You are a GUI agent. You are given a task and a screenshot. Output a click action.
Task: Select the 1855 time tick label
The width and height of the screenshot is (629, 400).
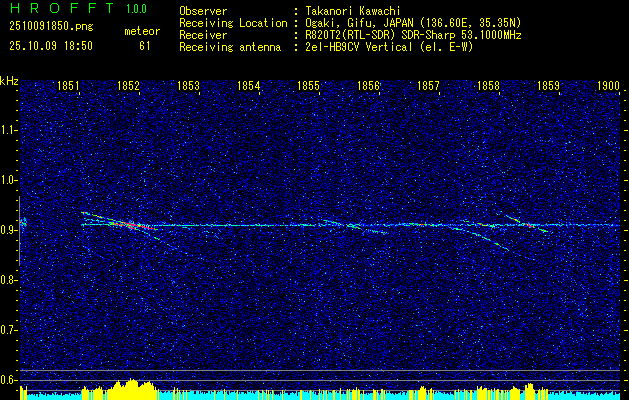point(308,87)
